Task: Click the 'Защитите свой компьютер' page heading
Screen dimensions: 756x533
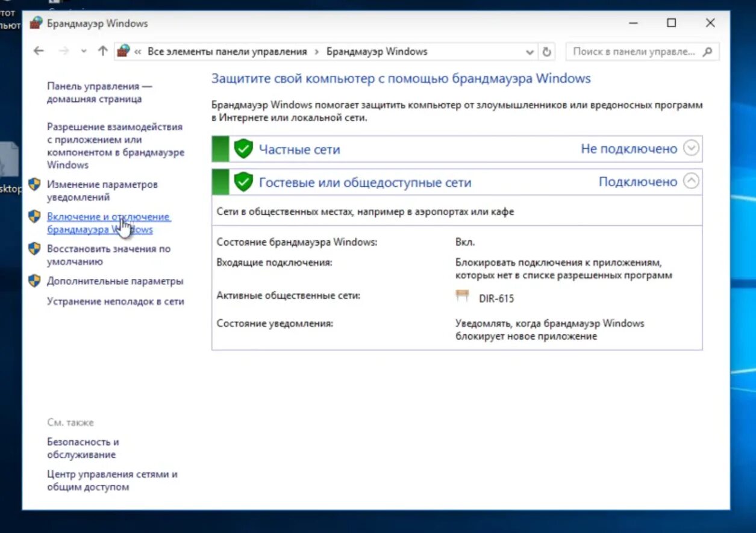Action: pyautogui.click(x=401, y=79)
